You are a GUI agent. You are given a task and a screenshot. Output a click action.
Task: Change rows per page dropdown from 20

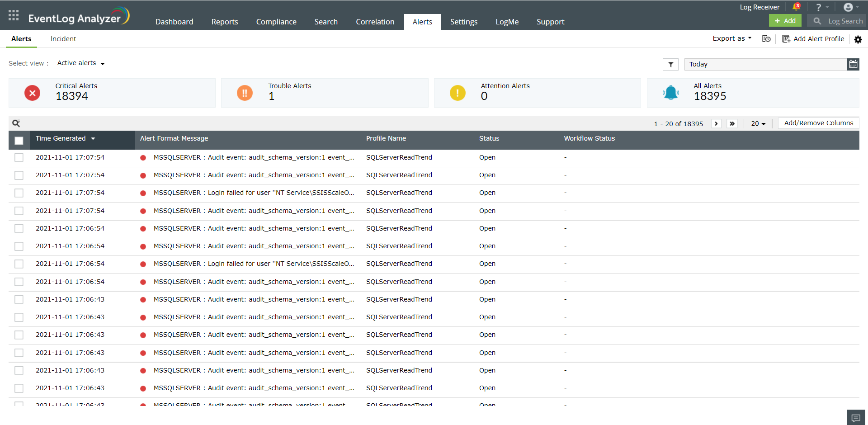click(758, 123)
